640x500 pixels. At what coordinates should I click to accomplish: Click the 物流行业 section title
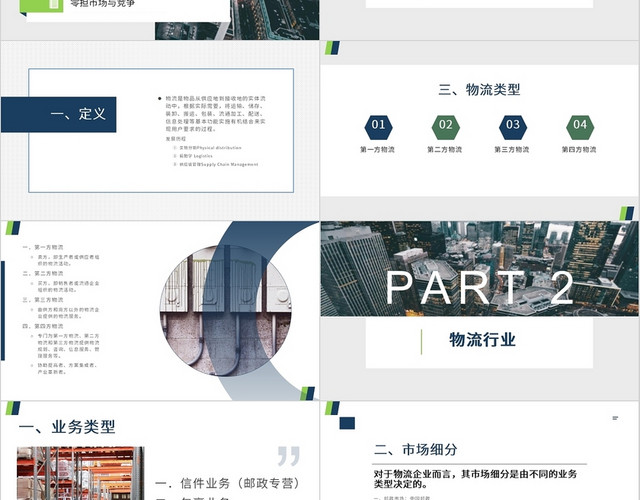[482, 340]
